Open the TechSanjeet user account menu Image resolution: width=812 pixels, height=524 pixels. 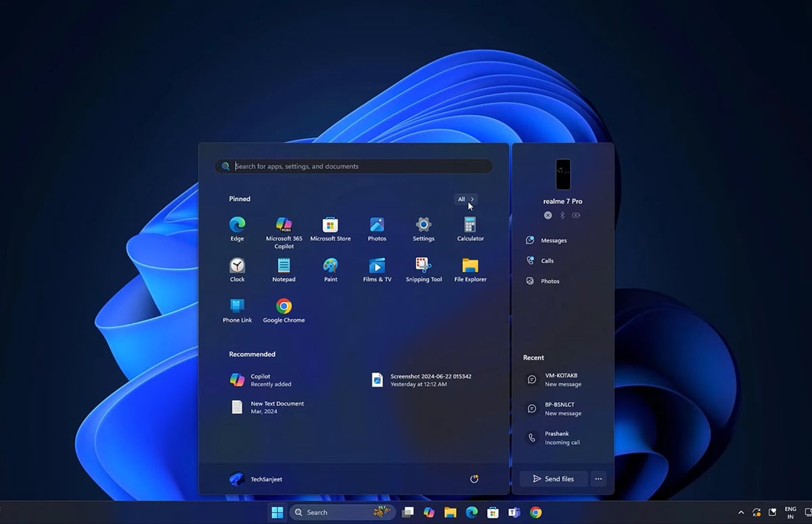(x=256, y=479)
